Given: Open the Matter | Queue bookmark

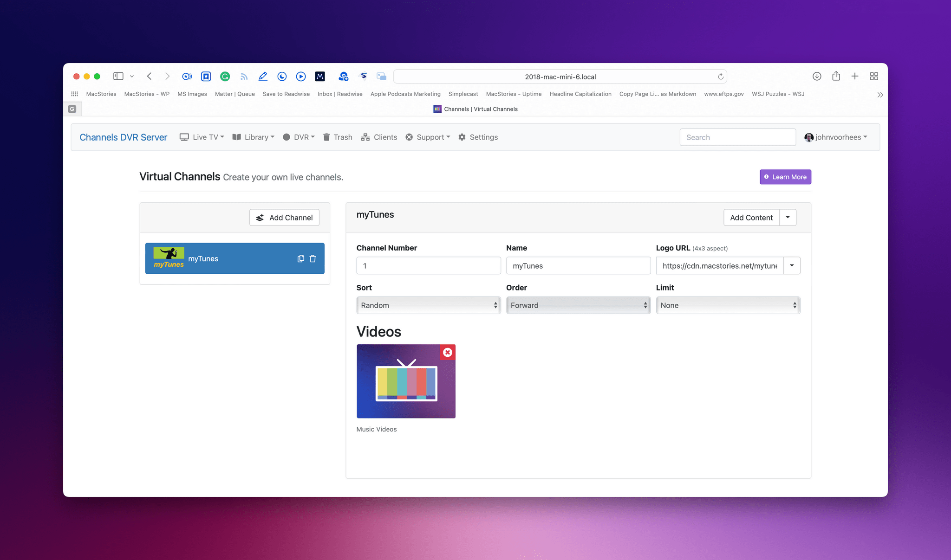Looking at the screenshot, I should pyautogui.click(x=235, y=94).
